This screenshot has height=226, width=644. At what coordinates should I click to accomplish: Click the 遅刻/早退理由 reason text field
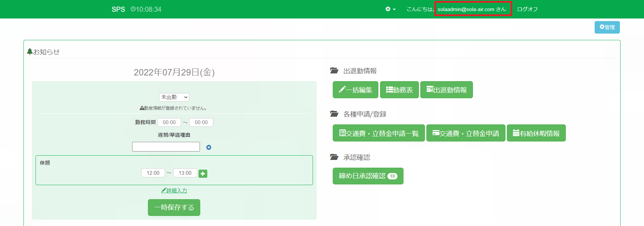(166, 147)
